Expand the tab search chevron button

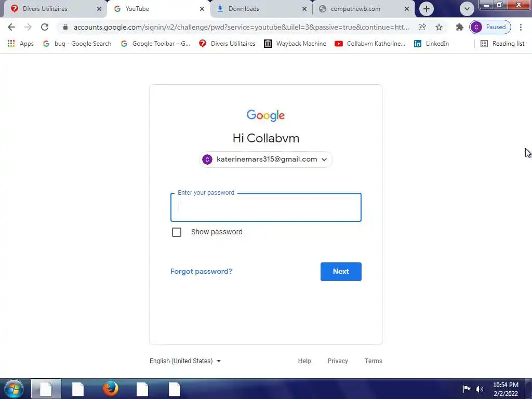point(467,9)
